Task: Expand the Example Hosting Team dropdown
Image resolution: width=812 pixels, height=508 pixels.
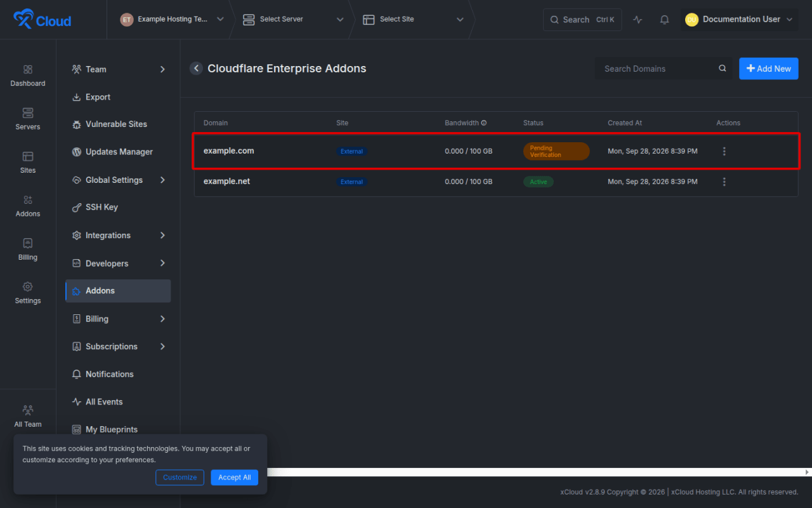Action: tap(220, 19)
